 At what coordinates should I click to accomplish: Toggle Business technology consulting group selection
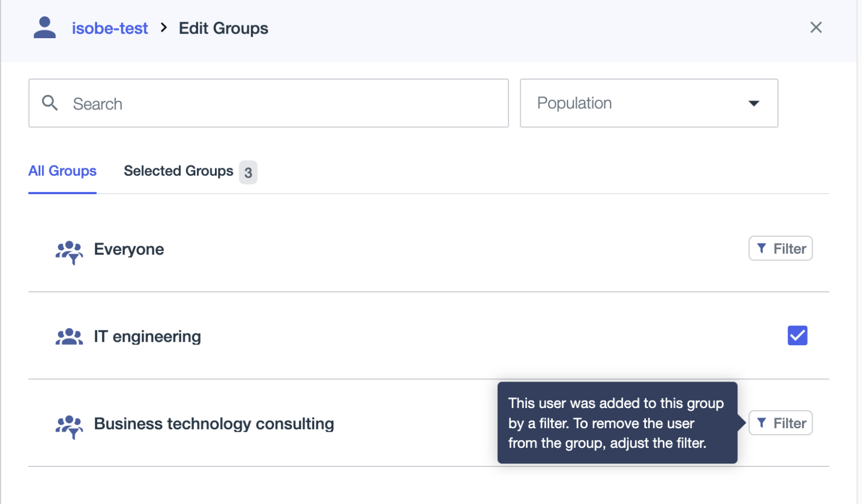[780, 423]
